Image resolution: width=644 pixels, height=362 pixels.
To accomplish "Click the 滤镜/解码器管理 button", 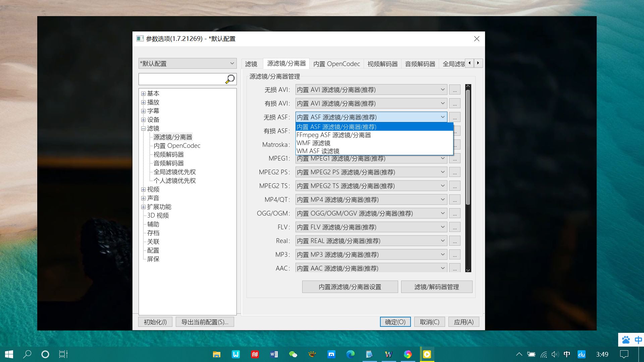I will coord(437,287).
